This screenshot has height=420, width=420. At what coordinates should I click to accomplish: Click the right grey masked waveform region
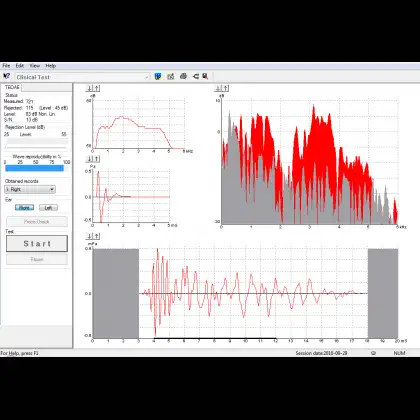383,293
